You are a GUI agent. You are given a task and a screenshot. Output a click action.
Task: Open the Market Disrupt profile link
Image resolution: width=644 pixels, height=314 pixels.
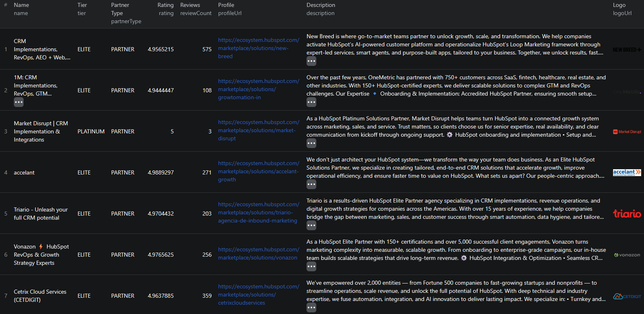click(x=258, y=131)
